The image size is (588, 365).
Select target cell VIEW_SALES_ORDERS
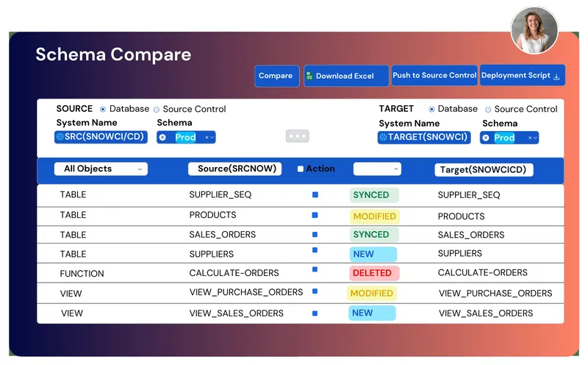point(486,313)
